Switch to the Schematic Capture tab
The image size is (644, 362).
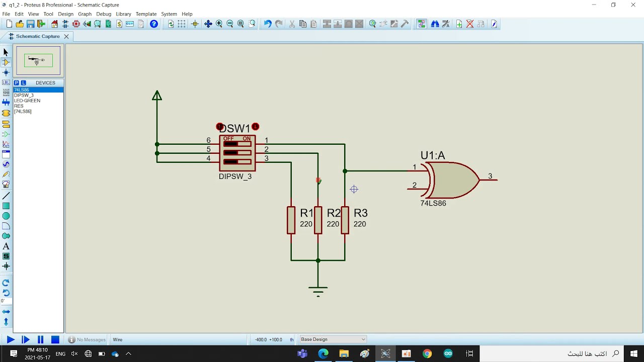point(38,36)
